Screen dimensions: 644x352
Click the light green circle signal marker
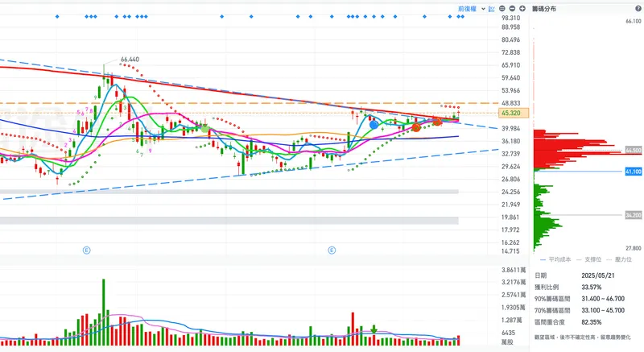(204, 130)
